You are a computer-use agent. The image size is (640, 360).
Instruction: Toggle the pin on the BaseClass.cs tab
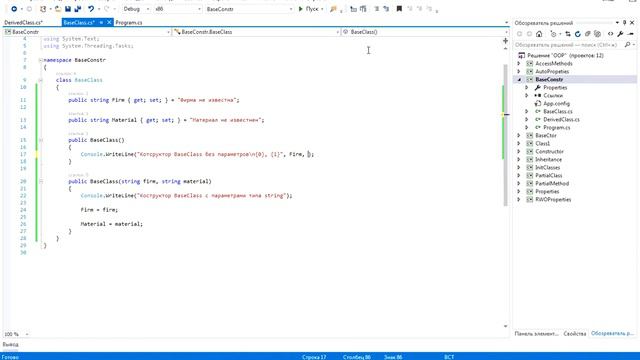click(x=101, y=22)
